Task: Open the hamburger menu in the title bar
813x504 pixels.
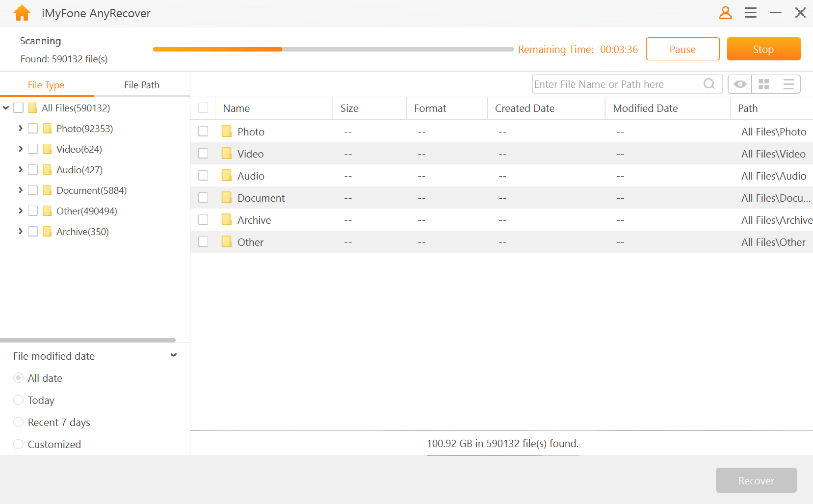Action: click(750, 13)
